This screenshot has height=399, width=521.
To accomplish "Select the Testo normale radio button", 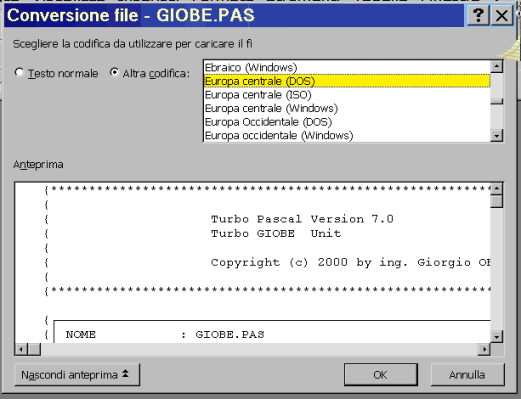I will coord(19,72).
